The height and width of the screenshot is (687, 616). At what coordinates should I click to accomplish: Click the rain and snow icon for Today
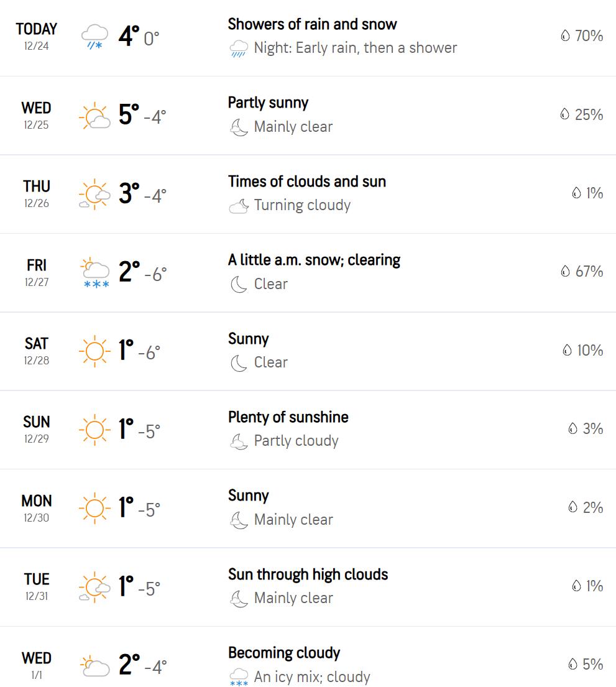click(94, 37)
